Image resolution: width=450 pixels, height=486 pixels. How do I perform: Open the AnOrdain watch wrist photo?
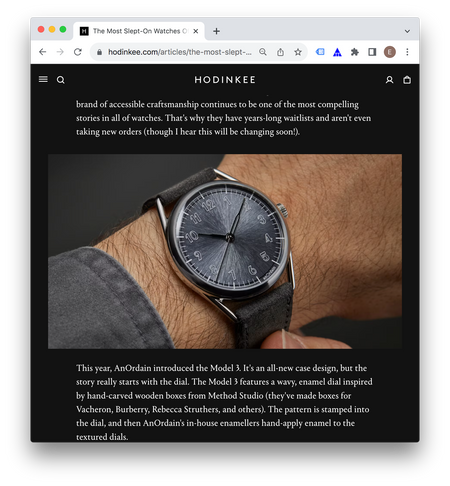tap(225, 251)
